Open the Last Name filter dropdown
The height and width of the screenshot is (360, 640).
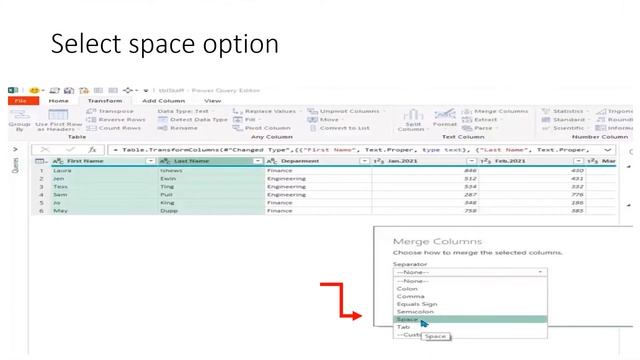[x=258, y=161]
